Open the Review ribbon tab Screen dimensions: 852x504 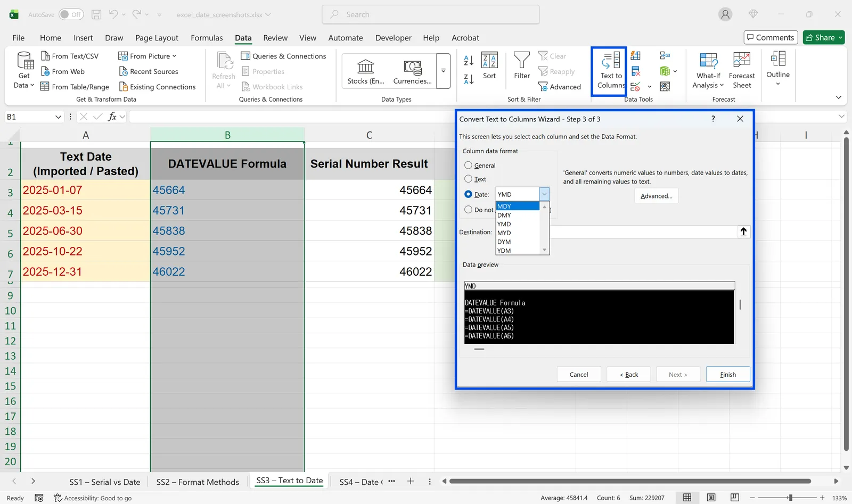[275, 38]
